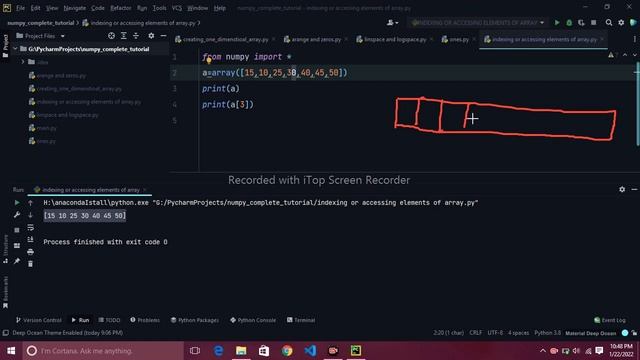
Task: Run the current configuration with green play button
Action: point(557,23)
